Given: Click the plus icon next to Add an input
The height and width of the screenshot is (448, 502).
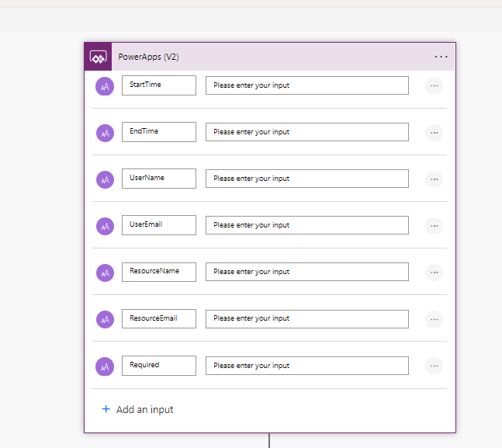Looking at the screenshot, I should [x=106, y=409].
